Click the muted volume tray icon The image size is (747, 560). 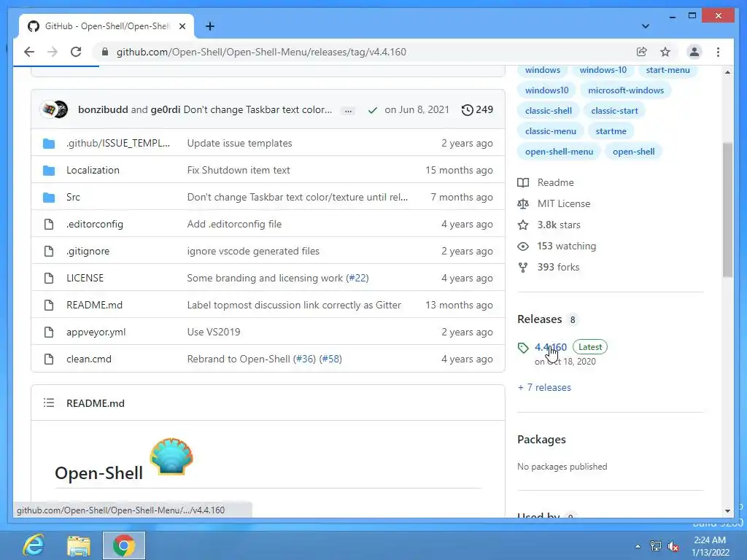(x=673, y=545)
